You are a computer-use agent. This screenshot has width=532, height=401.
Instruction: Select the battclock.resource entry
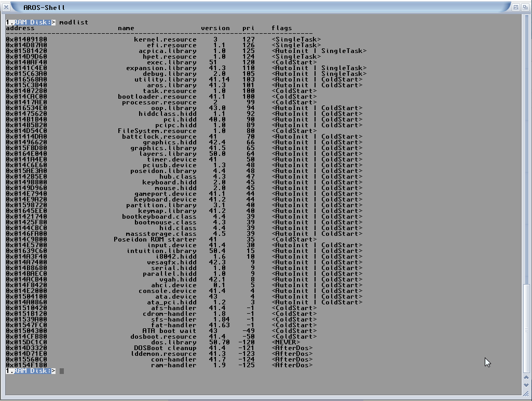click(159, 137)
